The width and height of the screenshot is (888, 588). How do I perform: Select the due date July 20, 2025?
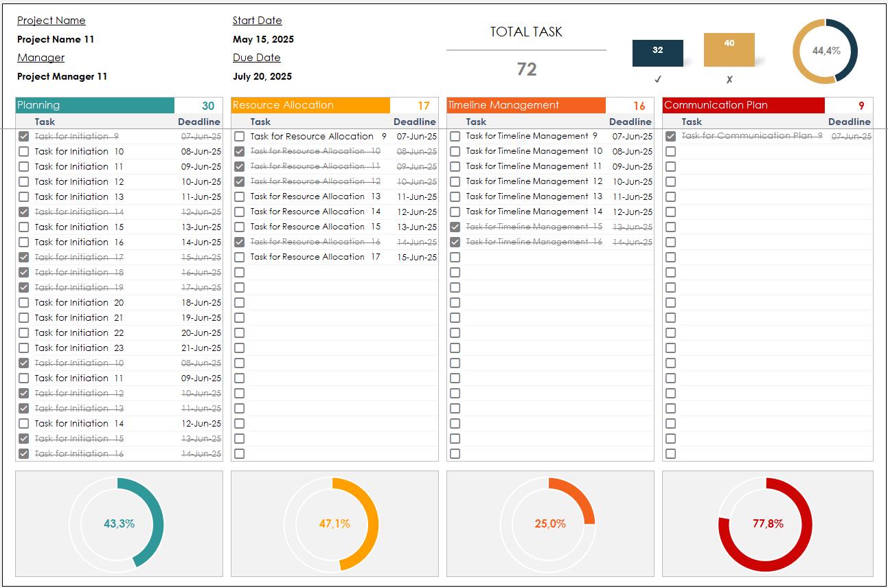(262, 76)
